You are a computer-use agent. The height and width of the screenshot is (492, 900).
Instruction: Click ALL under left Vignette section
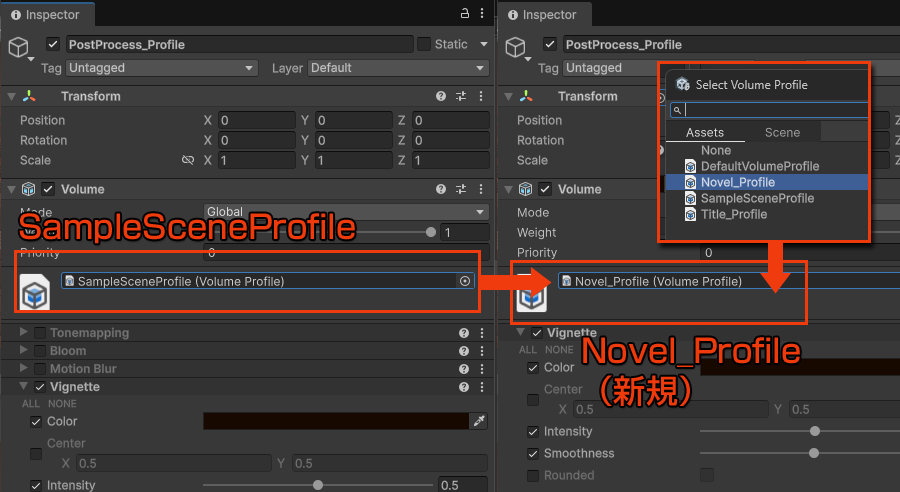coord(29,404)
